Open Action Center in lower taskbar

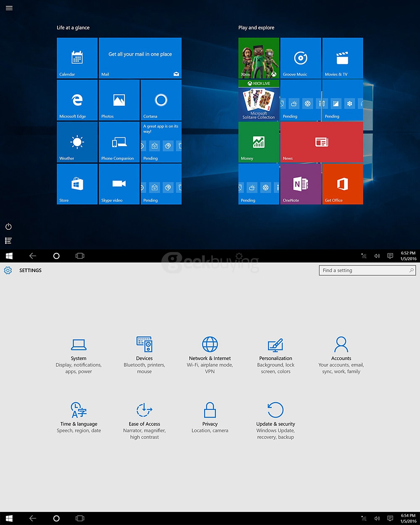coord(390,518)
